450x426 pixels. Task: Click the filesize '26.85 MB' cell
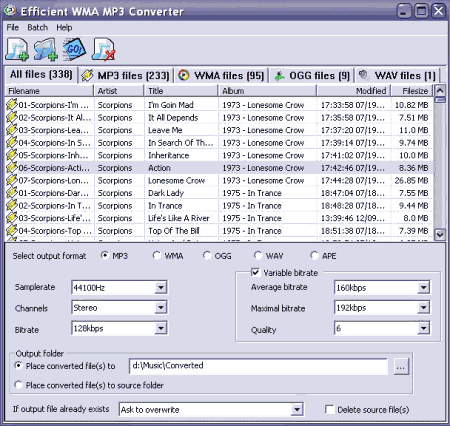(x=411, y=180)
